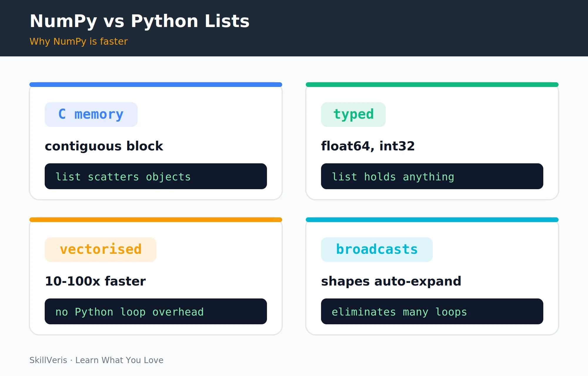Screen dimensions: 588x376
Task: Select the 'typed' tag
Action: (353, 115)
